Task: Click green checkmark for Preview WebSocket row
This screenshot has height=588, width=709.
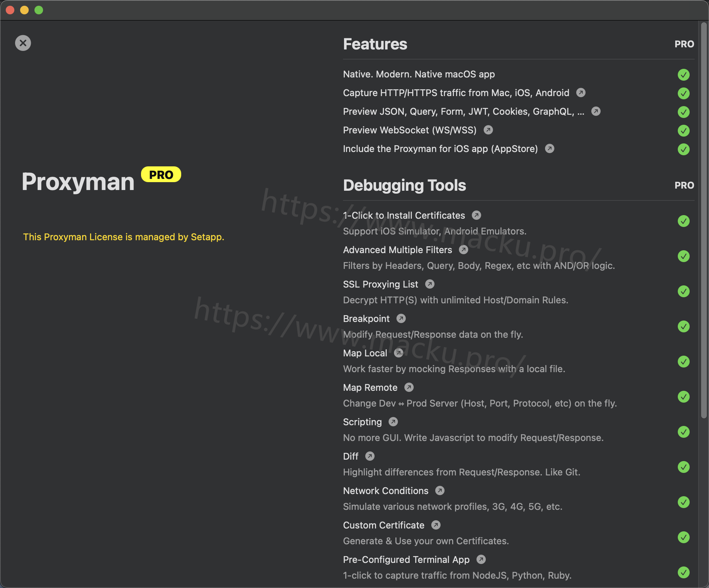Action: coord(684,131)
